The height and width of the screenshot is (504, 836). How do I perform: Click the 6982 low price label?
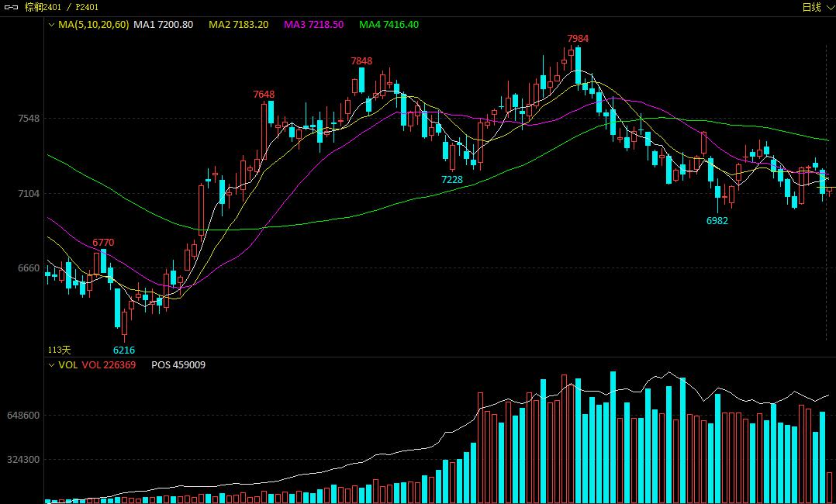pyautogui.click(x=717, y=221)
